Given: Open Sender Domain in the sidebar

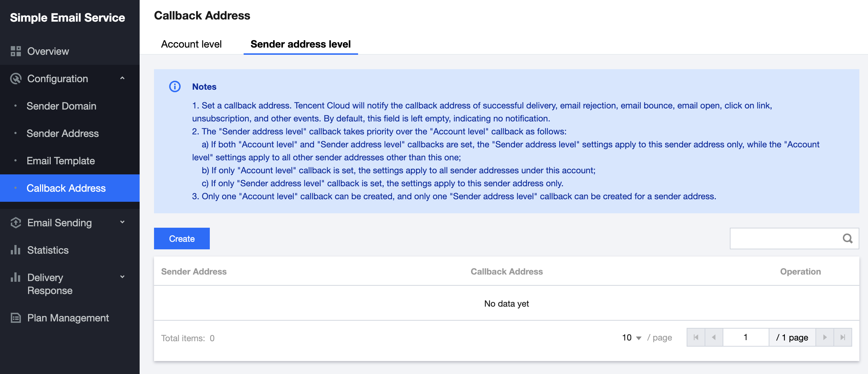Looking at the screenshot, I should pyautogui.click(x=62, y=106).
